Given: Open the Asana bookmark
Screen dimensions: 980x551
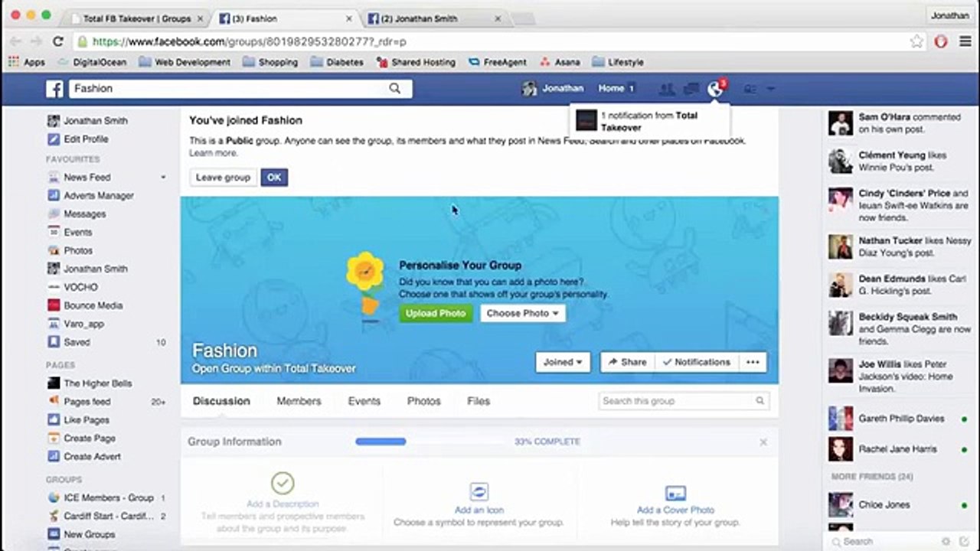Looking at the screenshot, I should pyautogui.click(x=560, y=62).
